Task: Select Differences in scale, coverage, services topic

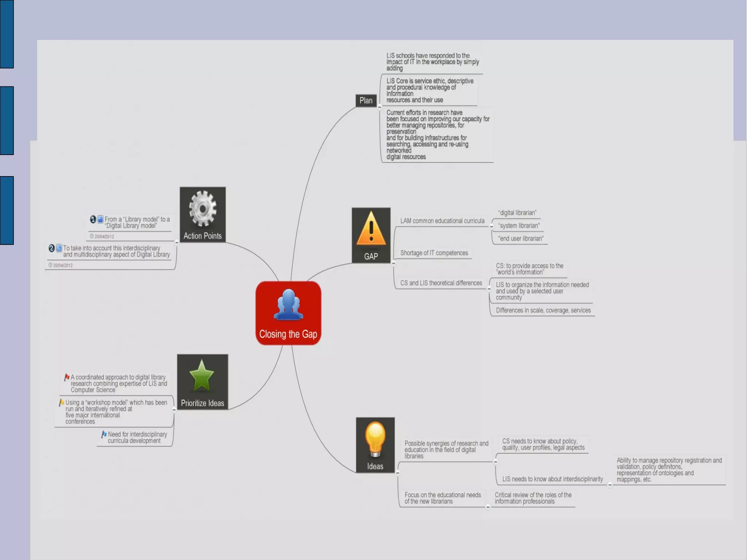Action: tap(543, 310)
